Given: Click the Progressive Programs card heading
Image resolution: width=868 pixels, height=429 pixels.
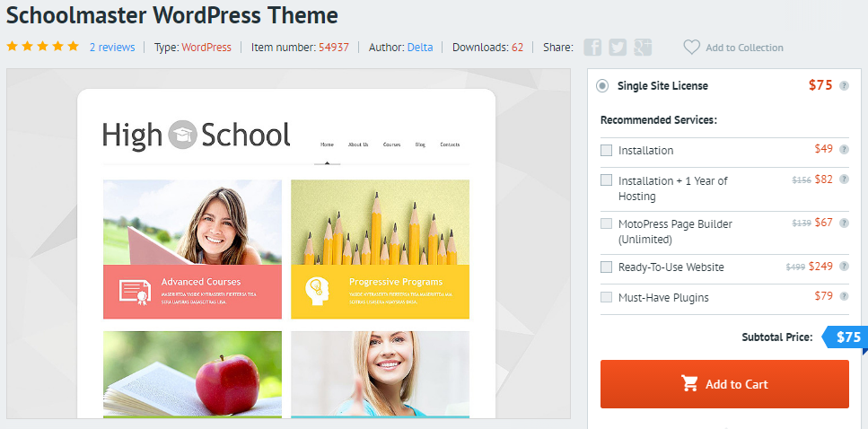Looking at the screenshot, I should [x=396, y=282].
